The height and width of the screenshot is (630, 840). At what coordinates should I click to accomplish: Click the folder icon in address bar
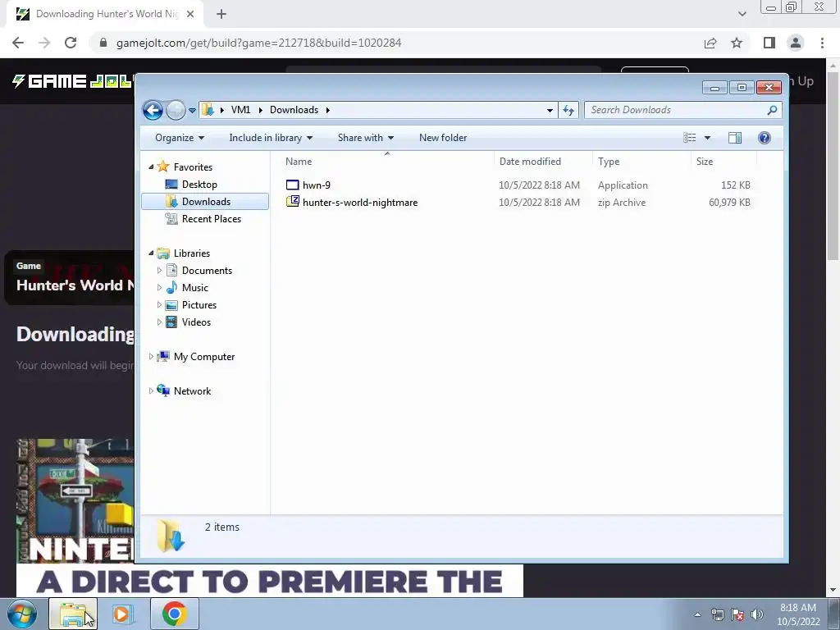[208, 110]
